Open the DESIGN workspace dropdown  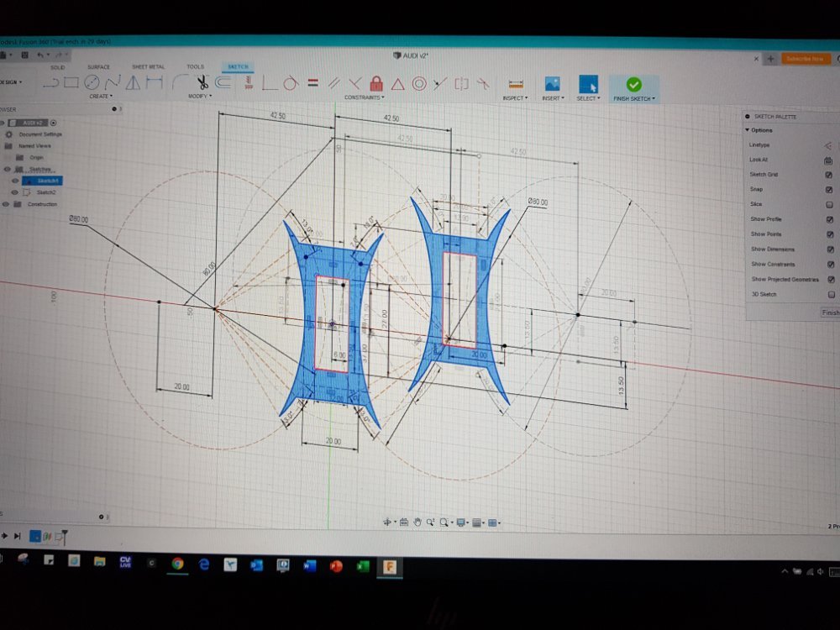(11, 82)
